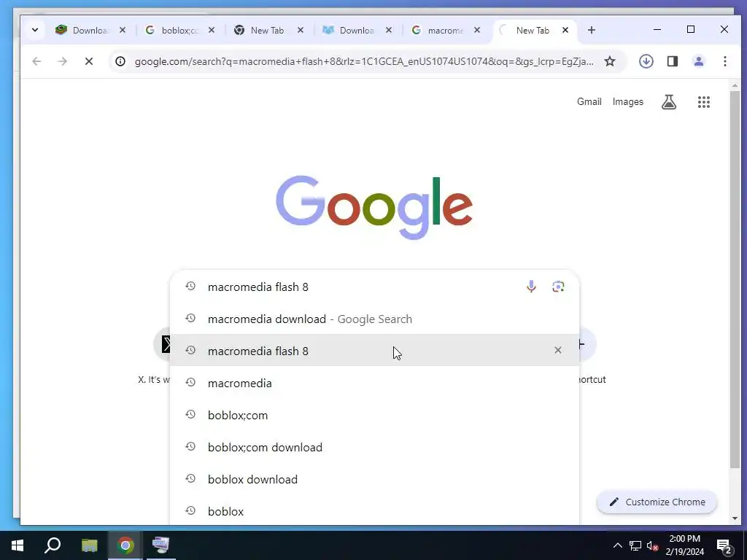The width and height of the screenshot is (747, 560).
Task: Close the active New Tab
Action: coord(565,30)
